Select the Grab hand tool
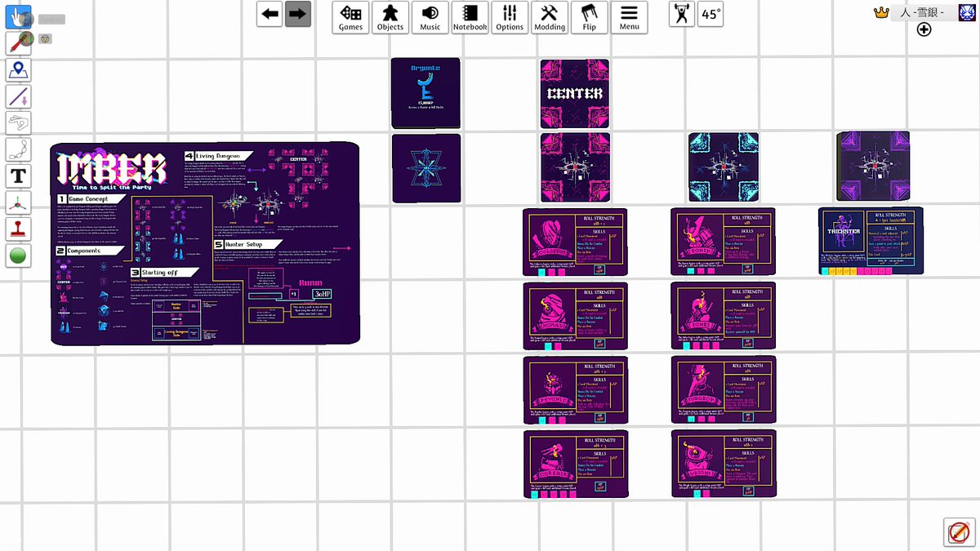 tap(19, 16)
